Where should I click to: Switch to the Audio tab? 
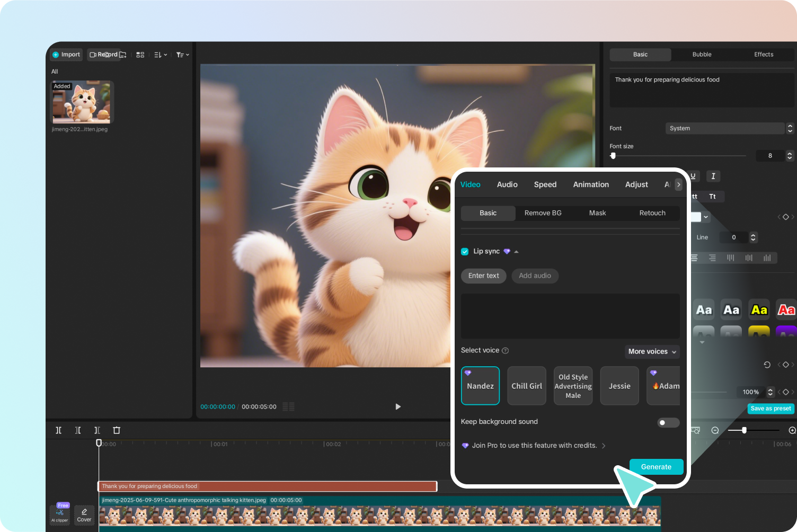pyautogui.click(x=507, y=184)
